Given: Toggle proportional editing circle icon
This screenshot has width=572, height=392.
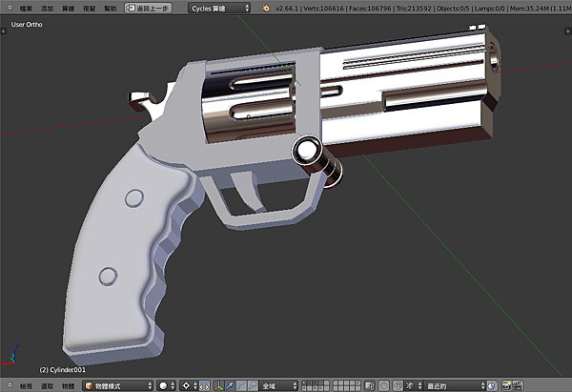Looking at the screenshot, I should (384, 385).
